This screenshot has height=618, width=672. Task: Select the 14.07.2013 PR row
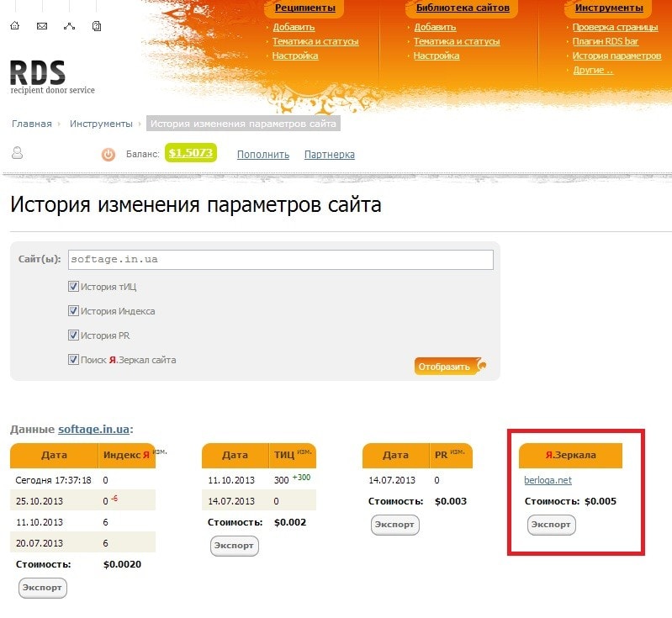click(417, 480)
